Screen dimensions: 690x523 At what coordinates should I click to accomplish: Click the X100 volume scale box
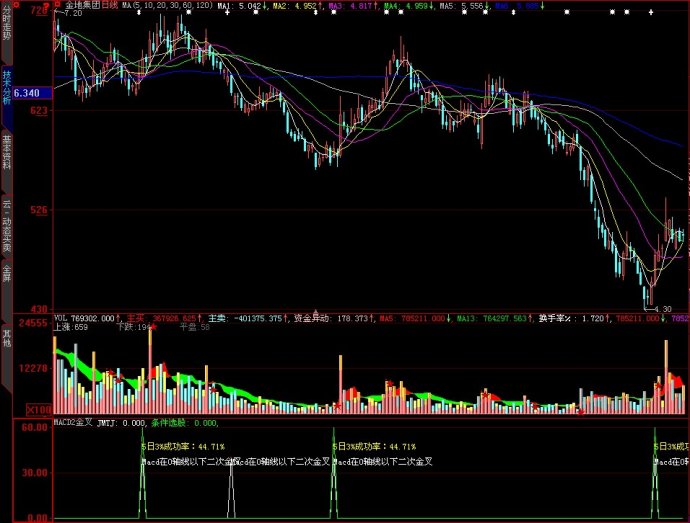pyautogui.click(x=39, y=410)
